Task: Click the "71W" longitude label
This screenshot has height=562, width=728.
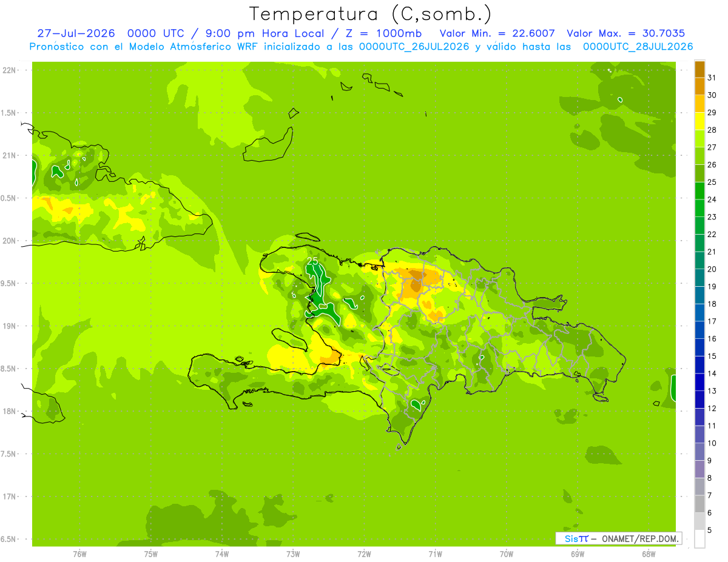Action: [x=435, y=554]
